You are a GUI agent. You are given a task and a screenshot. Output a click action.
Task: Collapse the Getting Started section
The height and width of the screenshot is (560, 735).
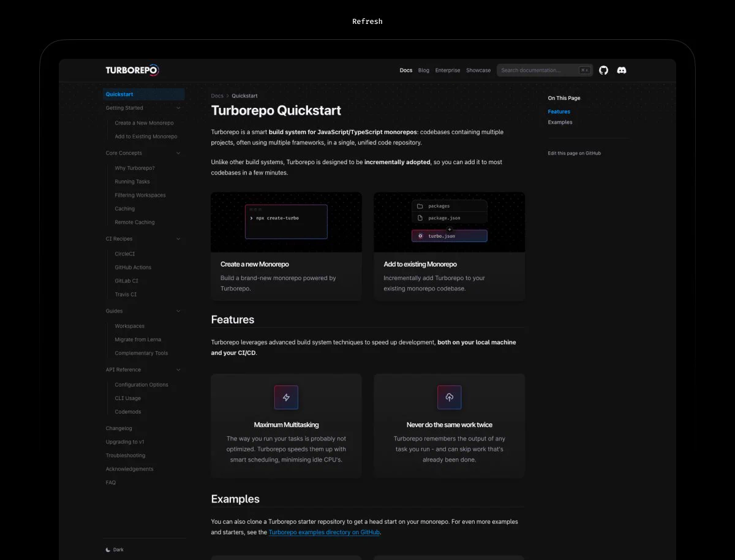(178, 108)
